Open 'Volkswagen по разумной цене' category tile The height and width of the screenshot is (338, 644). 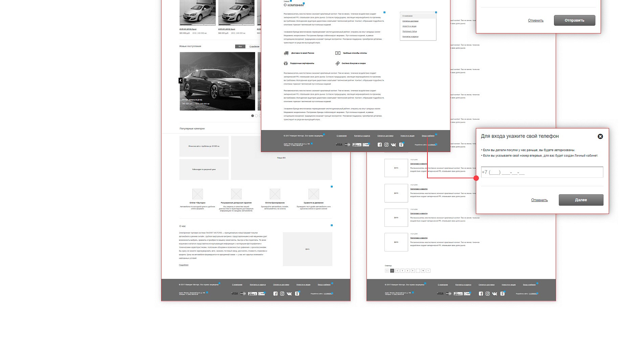204,169
